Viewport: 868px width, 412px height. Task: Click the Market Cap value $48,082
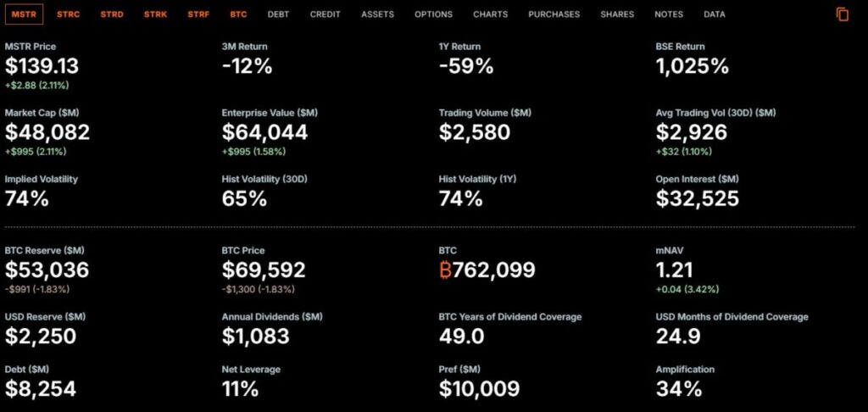[47, 132]
